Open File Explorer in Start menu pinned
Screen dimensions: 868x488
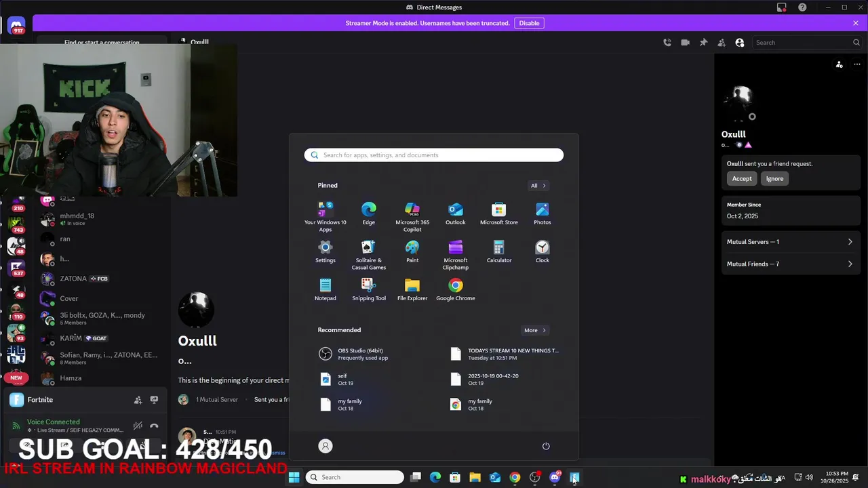click(412, 289)
